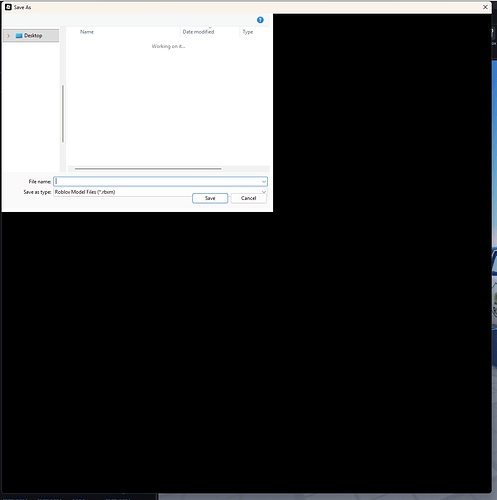
Task: Click the Save button
Action: pos(210,198)
